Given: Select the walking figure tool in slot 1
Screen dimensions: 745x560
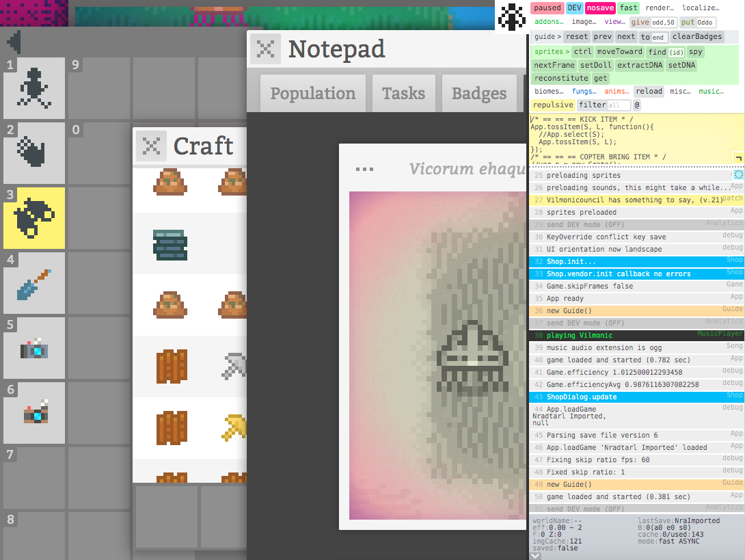Looking at the screenshot, I should pyautogui.click(x=34, y=89).
